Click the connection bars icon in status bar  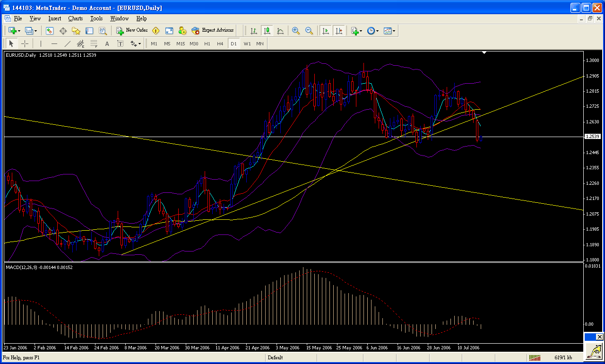[535, 357]
